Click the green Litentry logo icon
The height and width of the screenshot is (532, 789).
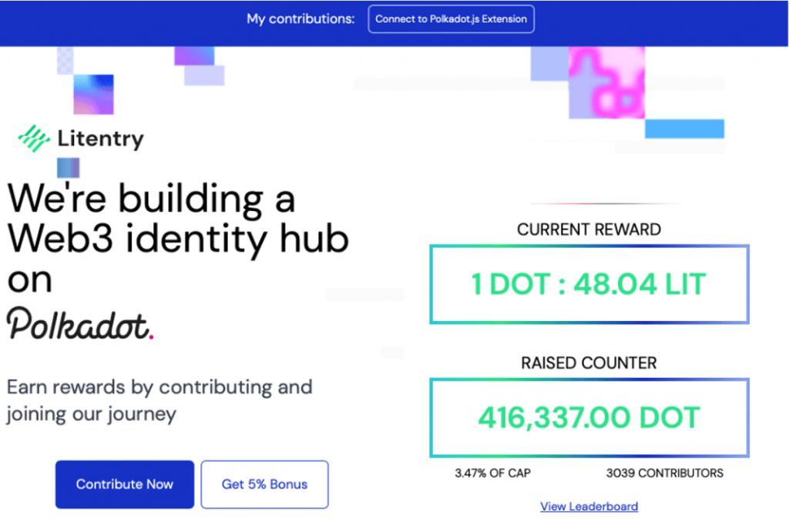tap(34, 139)
